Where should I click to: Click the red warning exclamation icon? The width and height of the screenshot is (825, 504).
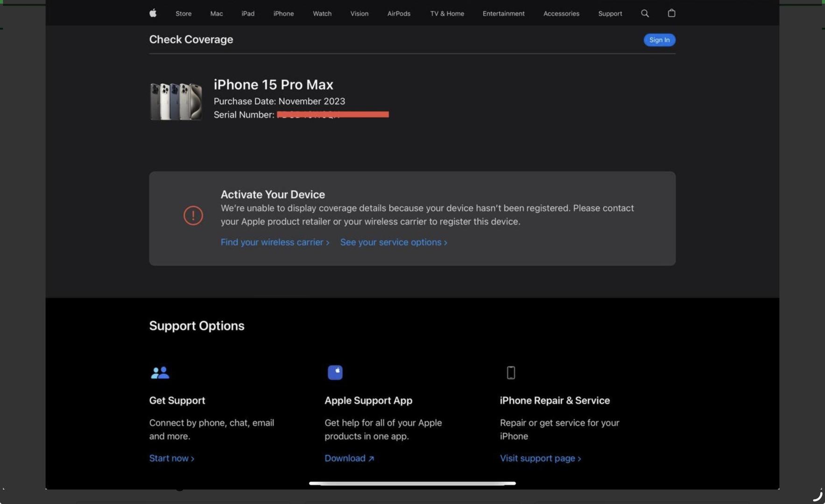click(x=193, y=215)
